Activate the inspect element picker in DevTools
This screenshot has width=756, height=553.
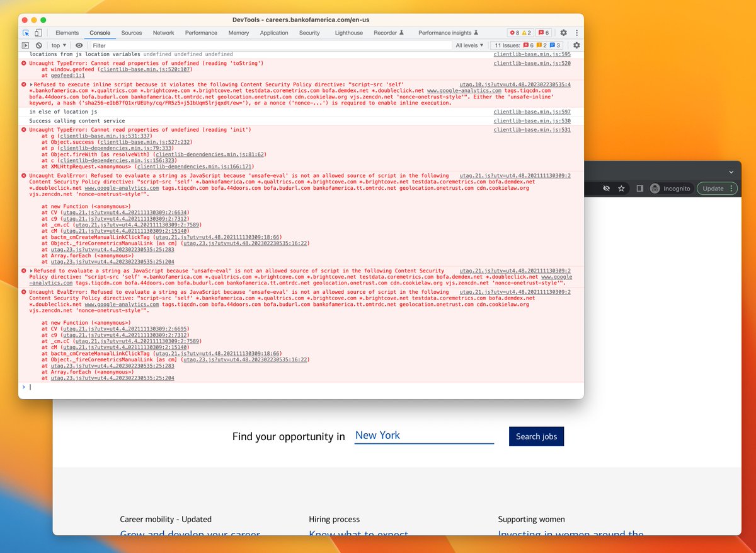click(x=26, y=33)
